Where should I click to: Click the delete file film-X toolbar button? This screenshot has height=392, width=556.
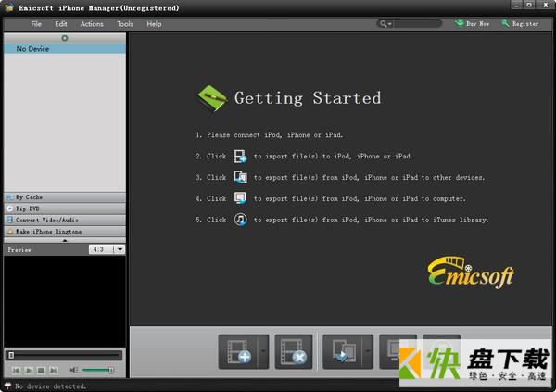[293, 351]
